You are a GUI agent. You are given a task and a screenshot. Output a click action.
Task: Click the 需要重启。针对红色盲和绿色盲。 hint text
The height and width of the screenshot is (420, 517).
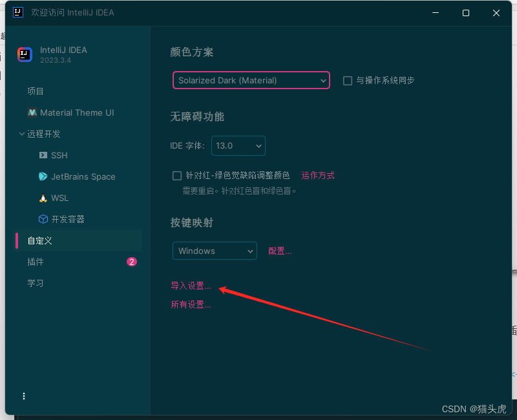point(239,191)
